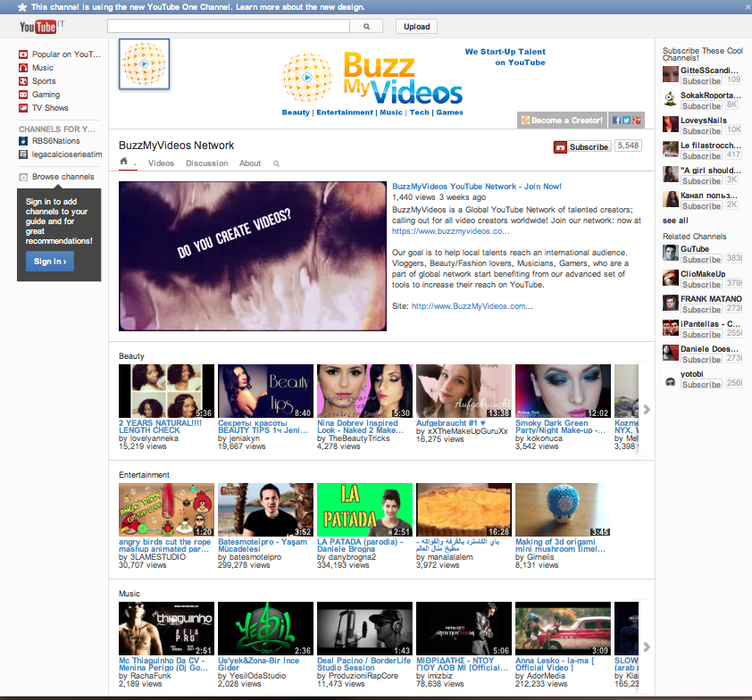Open the Mc Thiaguinho video thumbnail
Viewport: 752px width, 700px height.
(x=166, y=629)
